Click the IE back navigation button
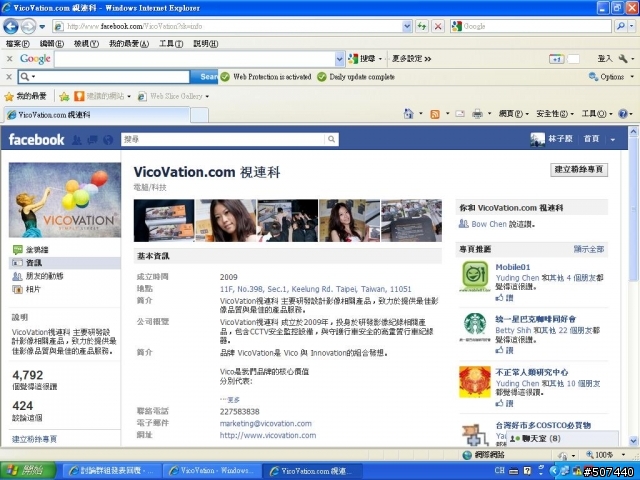The height and width of the screenshot is (480, 640). click(x=11, y=27)
